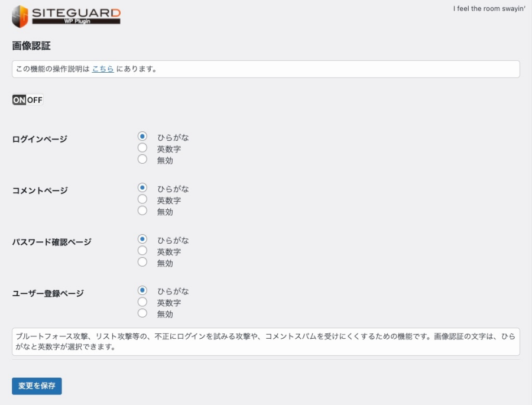The width and height of the screenshot is (532, 405).
Task: Select ひらがな for ログインページ
Action: coord(142,136)
